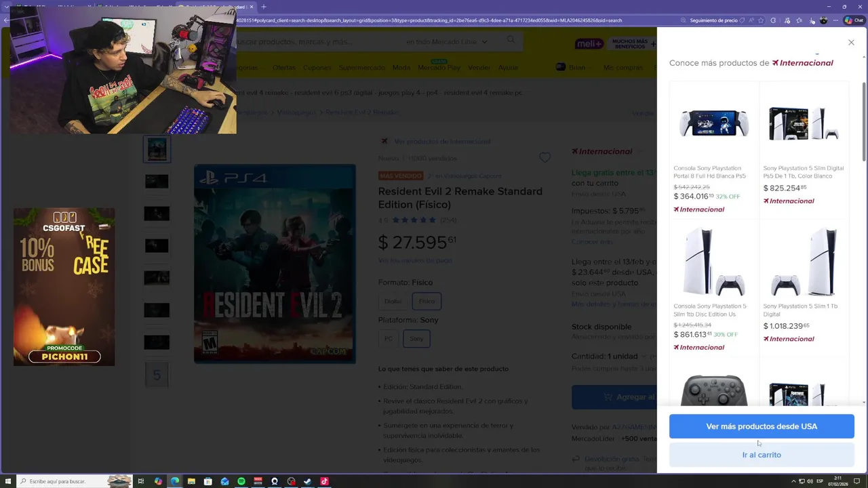Screen dimensions: 868x488
Task: Select Físico format option
Action: [427, 301]
